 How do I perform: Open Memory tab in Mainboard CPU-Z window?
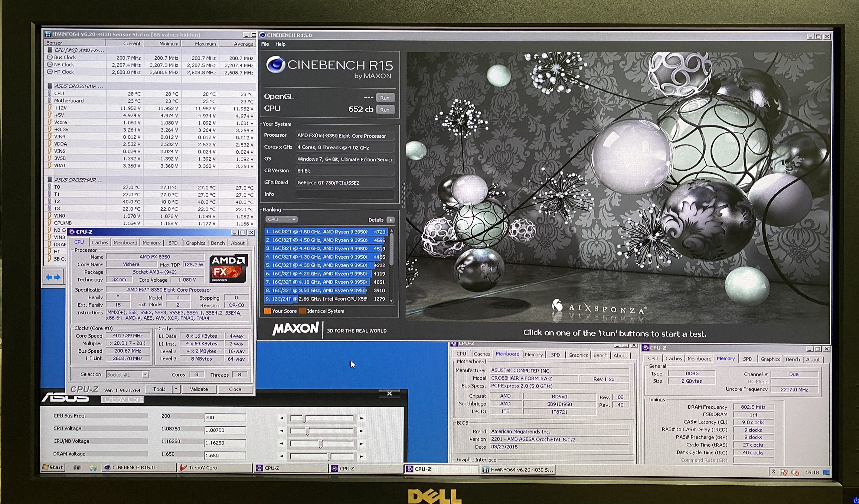click(x=533, y=355)
